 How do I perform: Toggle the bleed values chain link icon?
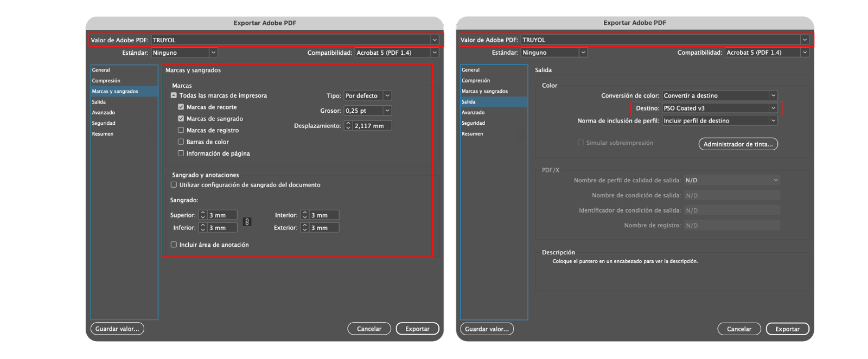click(x=247, y=222)
